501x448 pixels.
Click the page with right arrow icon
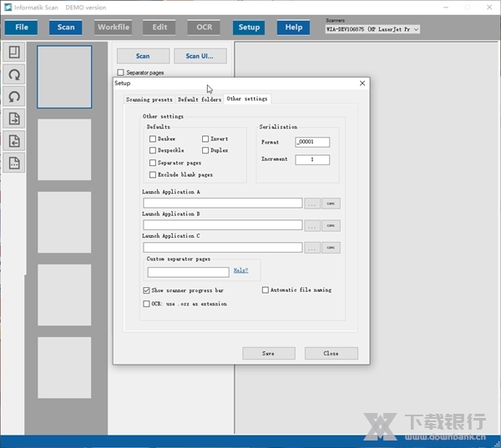point(14,119)
